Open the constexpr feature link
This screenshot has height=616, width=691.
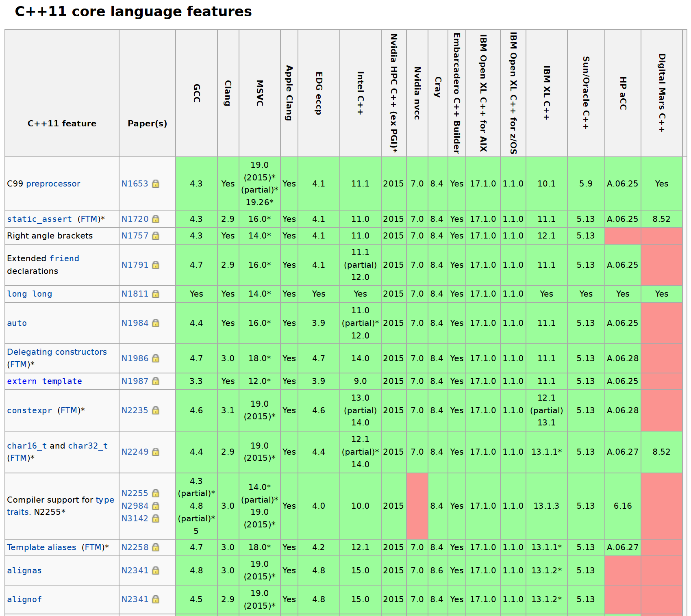tap(30, 410)
